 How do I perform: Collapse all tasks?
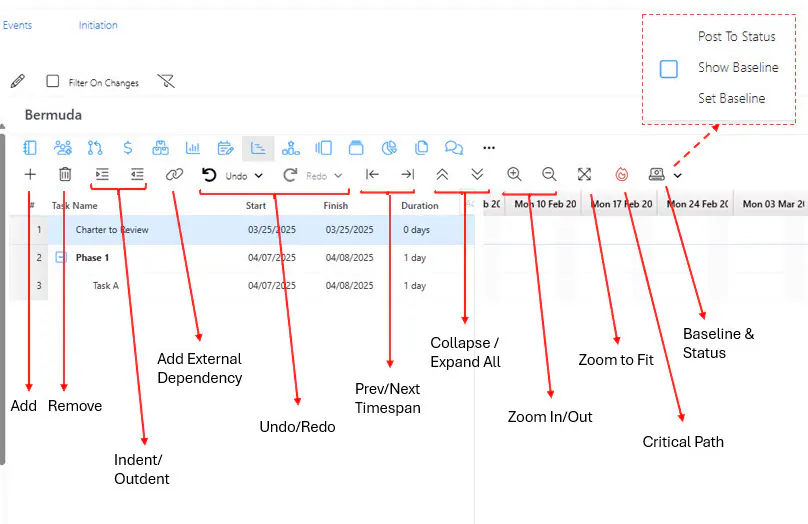(442, 175)
